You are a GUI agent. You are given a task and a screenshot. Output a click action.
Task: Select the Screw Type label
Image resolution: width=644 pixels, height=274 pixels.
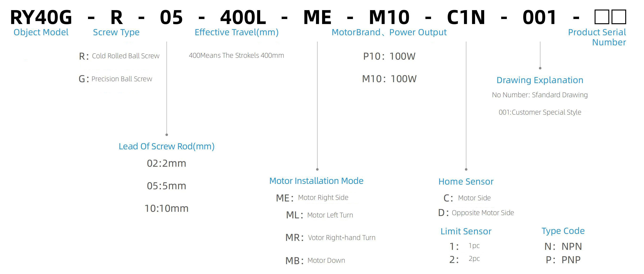116,32
